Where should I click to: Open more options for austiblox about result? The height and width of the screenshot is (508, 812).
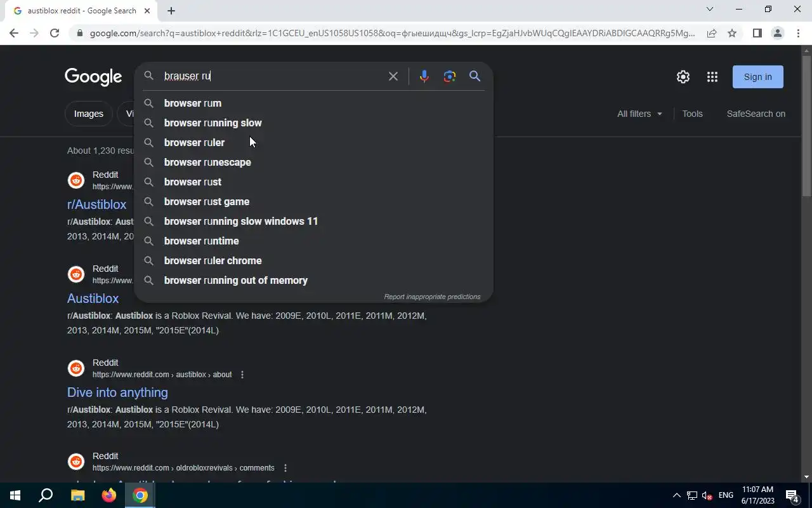click(242, 375)
